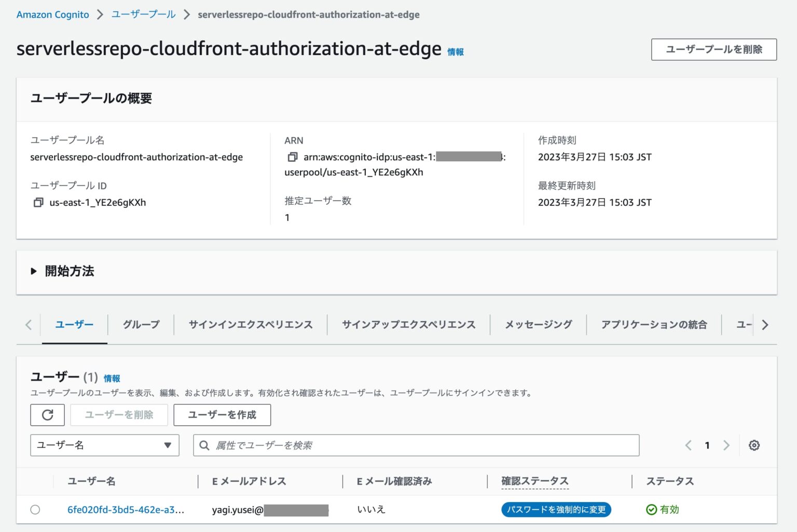Open table preferences with the gear icon

click(x=754, y=445)
